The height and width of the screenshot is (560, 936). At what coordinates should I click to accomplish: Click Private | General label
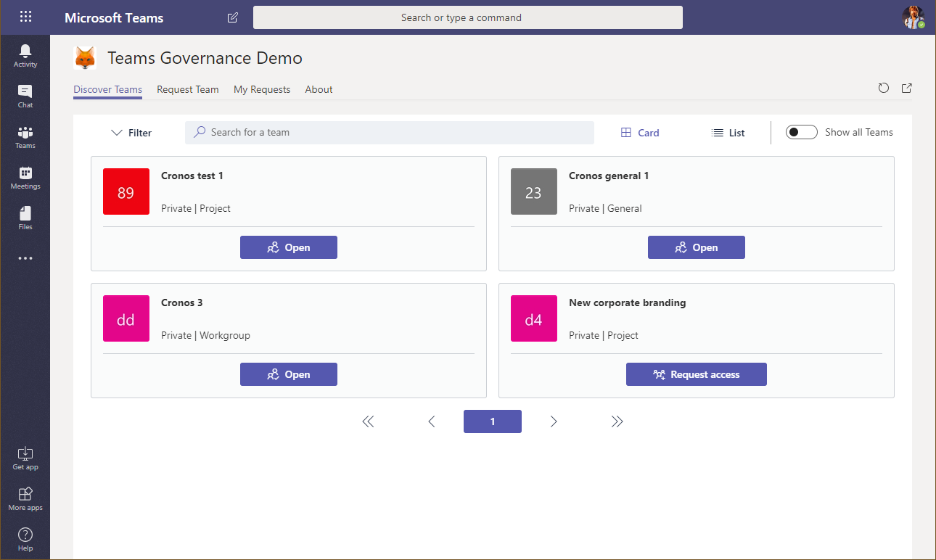605,208
